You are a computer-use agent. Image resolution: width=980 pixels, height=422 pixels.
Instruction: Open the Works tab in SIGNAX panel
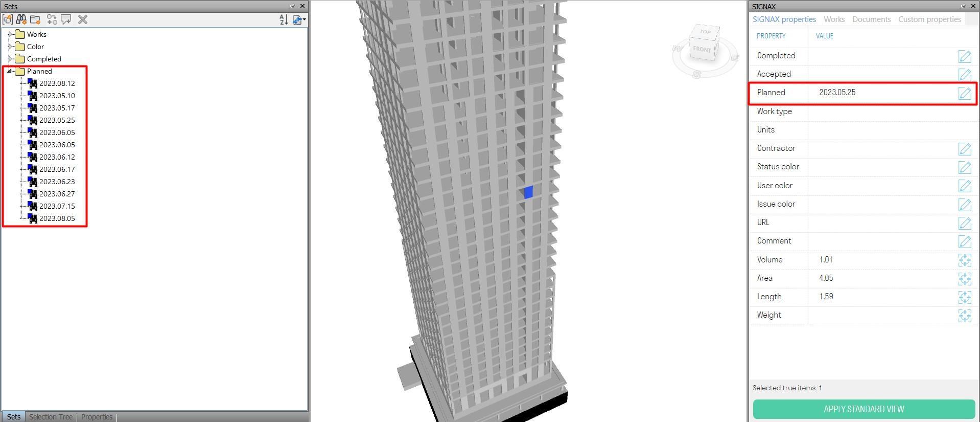click(834, 19)
